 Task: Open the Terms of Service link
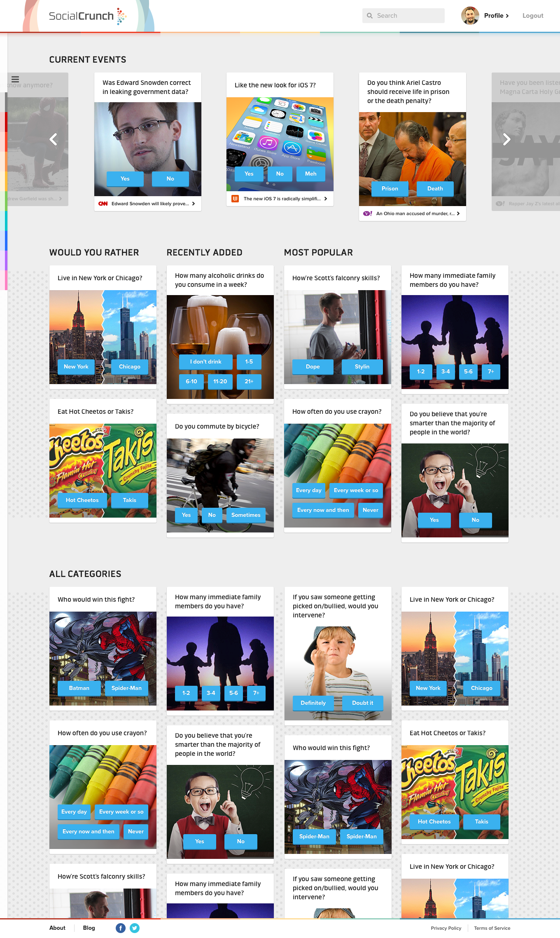(x=492, y=928)
